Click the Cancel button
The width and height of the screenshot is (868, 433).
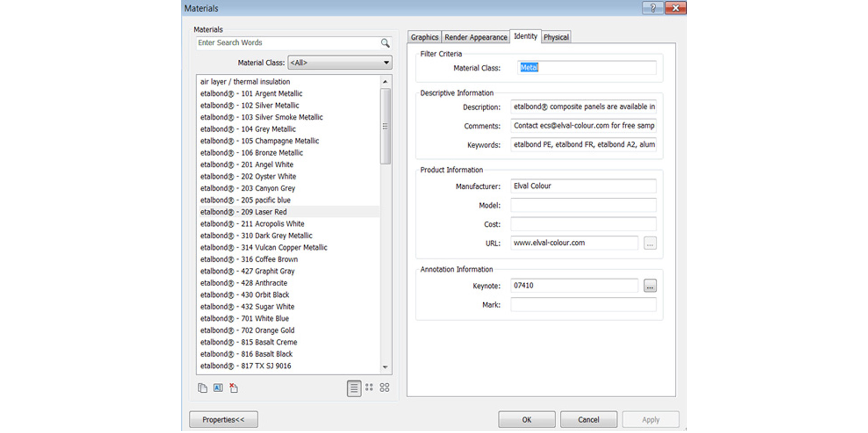tap(588, 419)
